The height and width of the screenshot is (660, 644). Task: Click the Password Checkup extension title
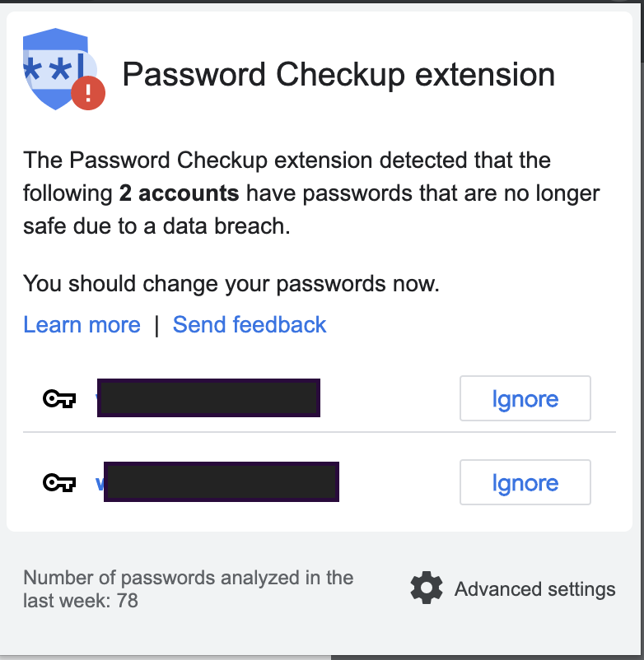click(x=338, y=75)
